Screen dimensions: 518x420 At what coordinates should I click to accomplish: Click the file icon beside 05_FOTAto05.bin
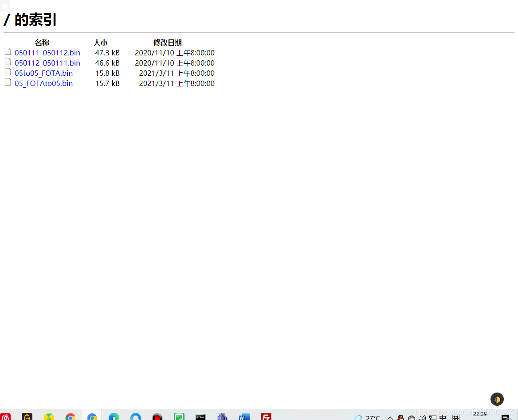point(8,82)
